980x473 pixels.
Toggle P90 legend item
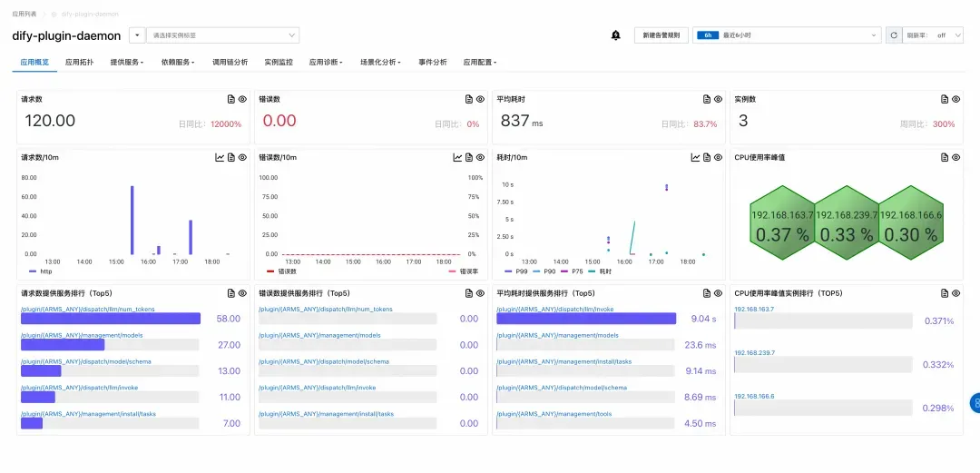(543, 271)
